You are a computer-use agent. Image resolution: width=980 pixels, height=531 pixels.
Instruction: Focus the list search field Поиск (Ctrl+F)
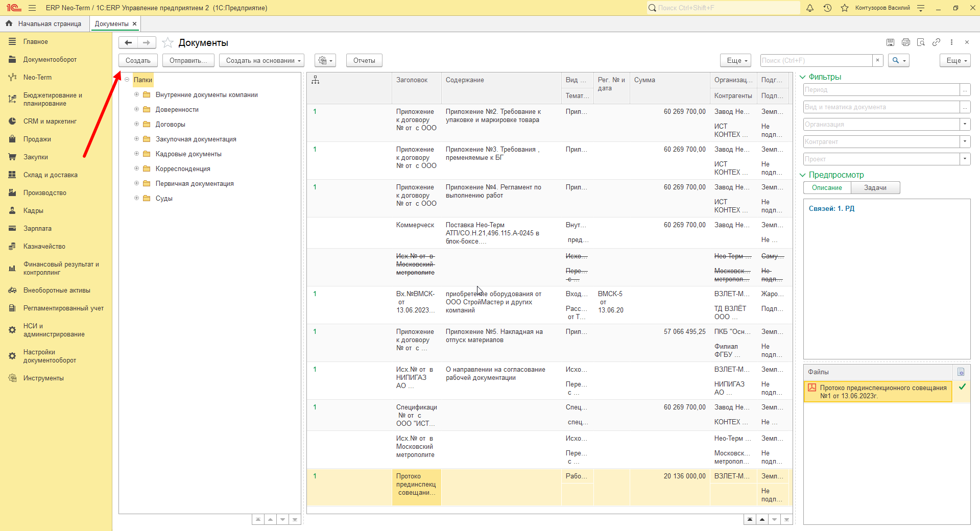(x=816, y=61)
